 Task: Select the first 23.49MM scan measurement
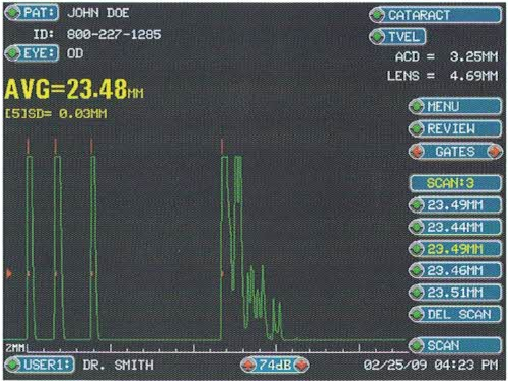[x=455, y=205]
